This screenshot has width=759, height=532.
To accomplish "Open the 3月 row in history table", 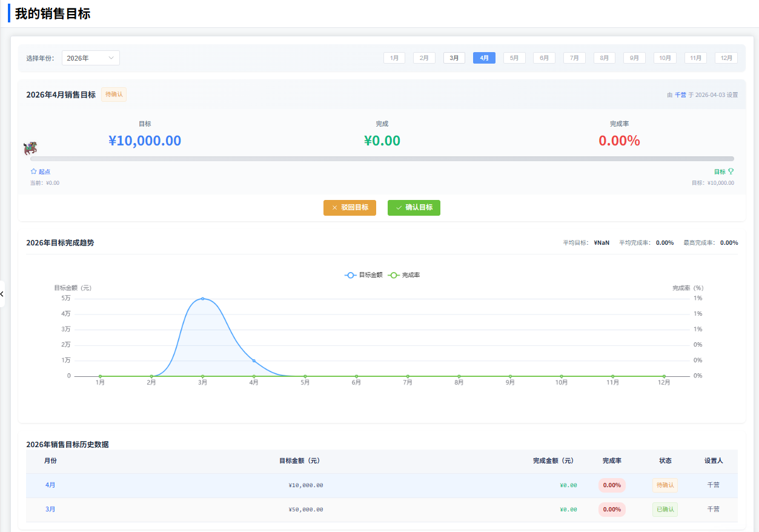I will [x=50, y=510].
